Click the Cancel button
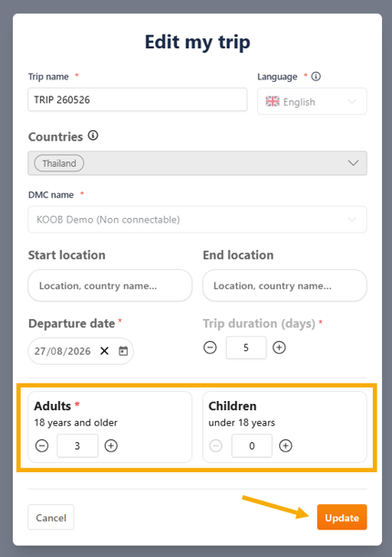Viewport: 392px width, 557px height. click(x=51, y=517)
